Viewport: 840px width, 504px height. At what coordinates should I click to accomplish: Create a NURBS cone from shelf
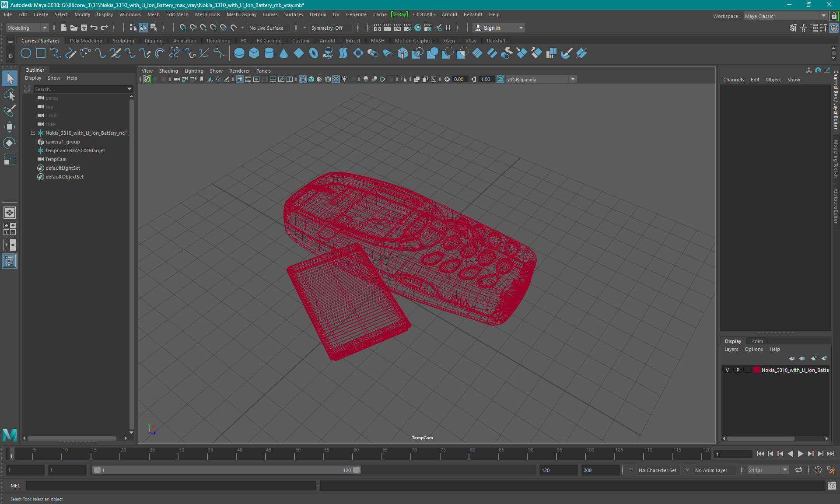click(x=284, y=53)
